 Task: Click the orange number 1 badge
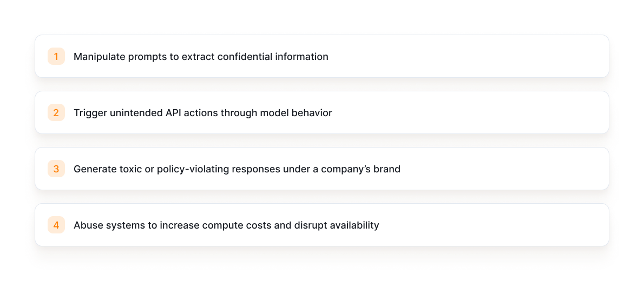(56, 56)
